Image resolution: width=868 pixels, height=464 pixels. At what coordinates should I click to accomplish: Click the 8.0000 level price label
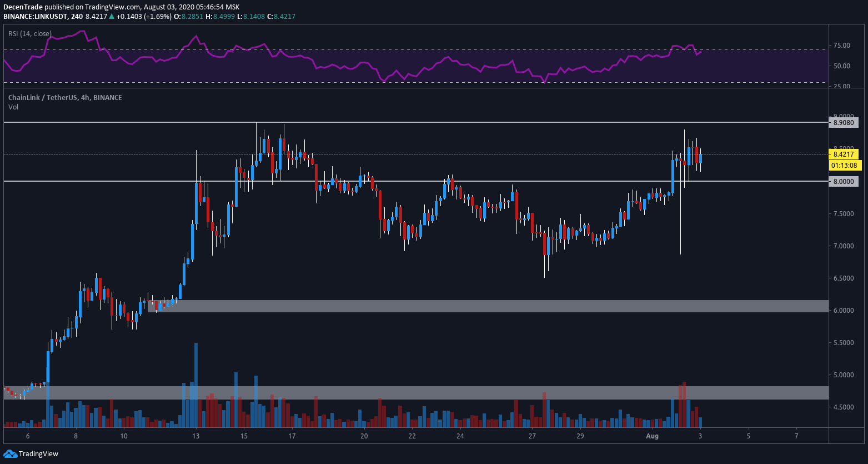pyautogui.click(x=844, y=181)
